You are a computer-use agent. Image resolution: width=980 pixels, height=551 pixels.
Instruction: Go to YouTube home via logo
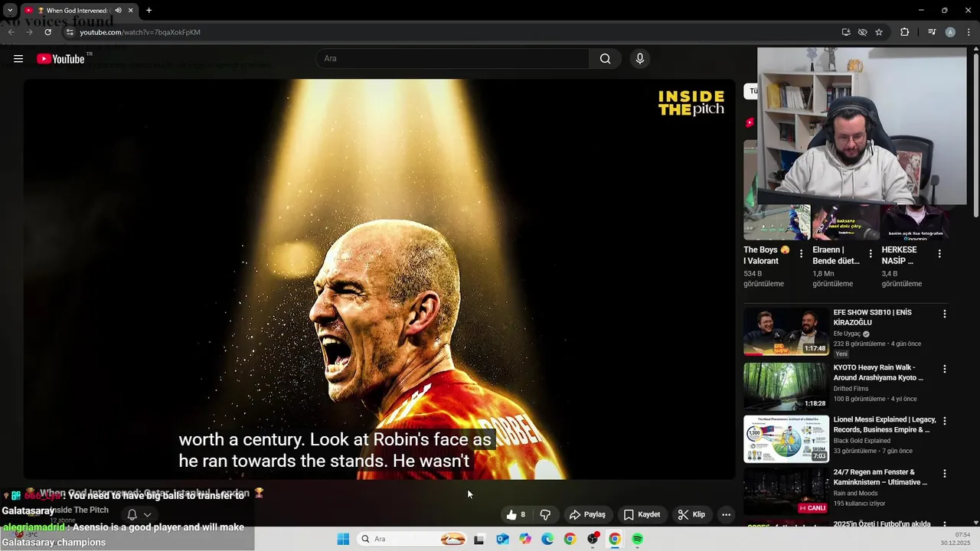tap(60, 59)
